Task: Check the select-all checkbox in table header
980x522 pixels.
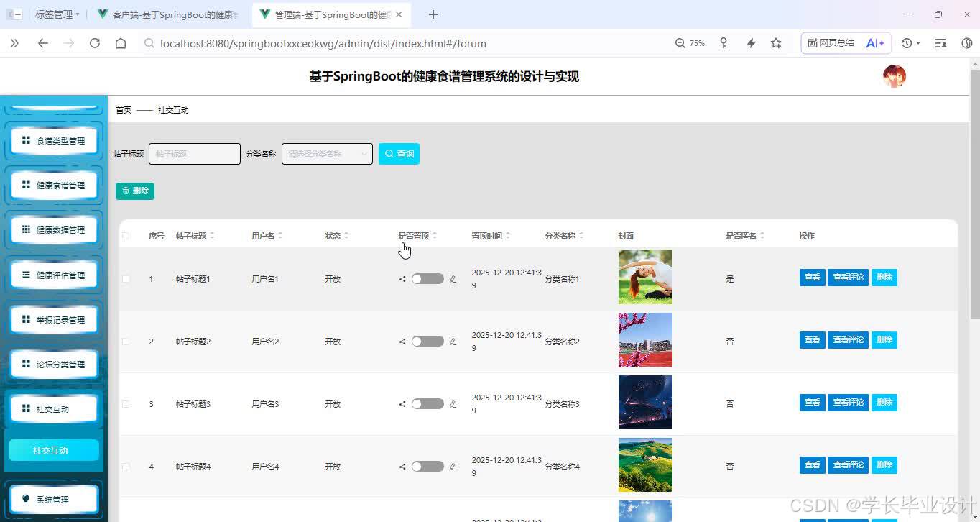Action: click(126, 236)
